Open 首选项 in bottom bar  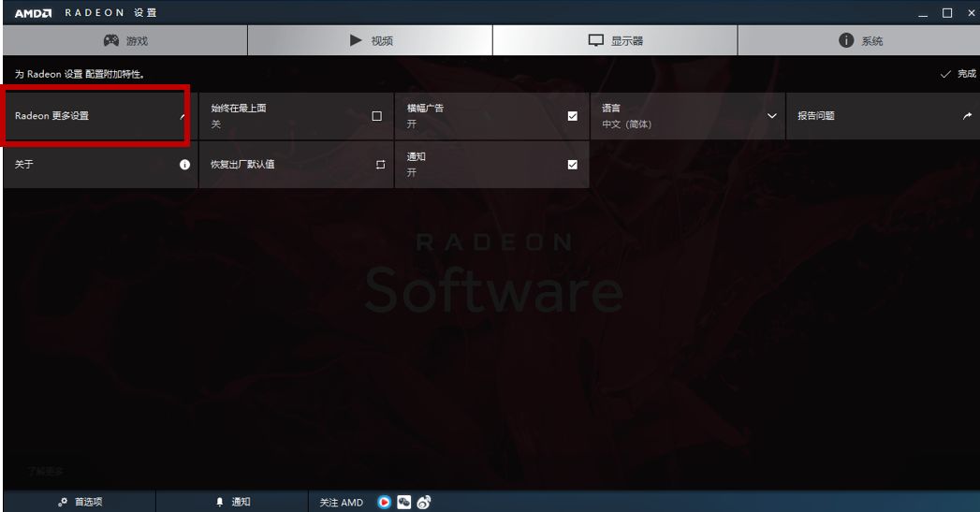point(80,502)
